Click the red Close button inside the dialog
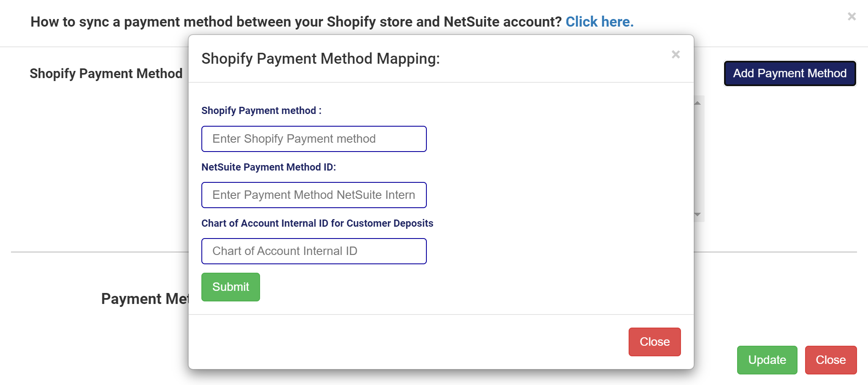This screenshot has height=385, width=868. click(x=654, y=342)
